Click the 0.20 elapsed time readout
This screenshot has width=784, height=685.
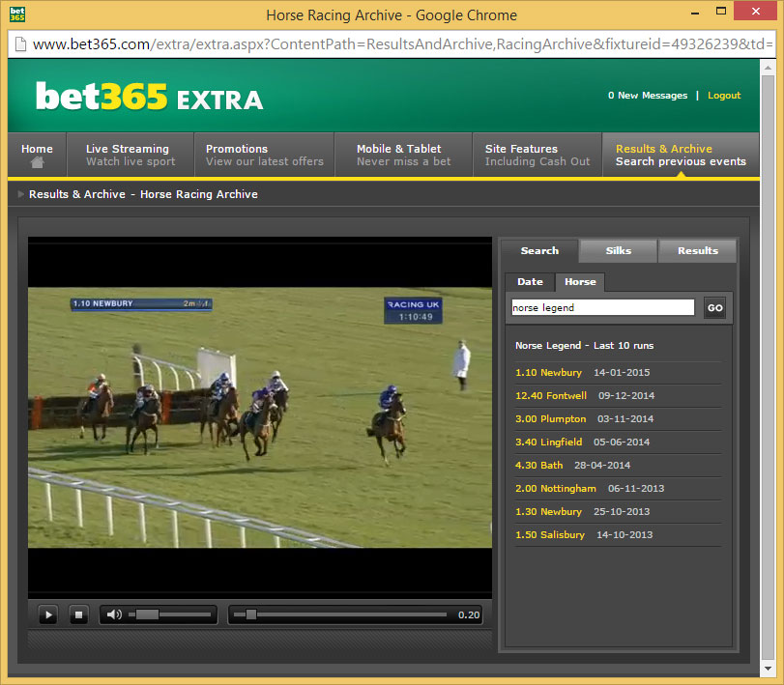pyautogui.click(x=469, y=615)
